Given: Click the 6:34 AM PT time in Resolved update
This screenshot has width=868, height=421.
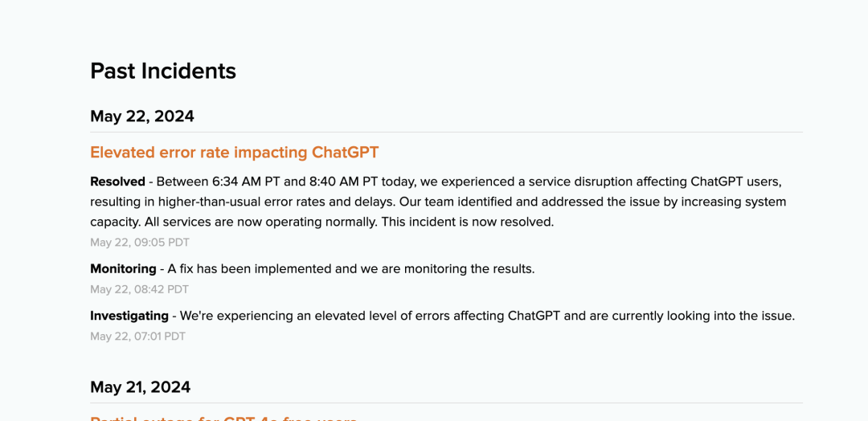Looking at the screenshot, I should 247,182.
